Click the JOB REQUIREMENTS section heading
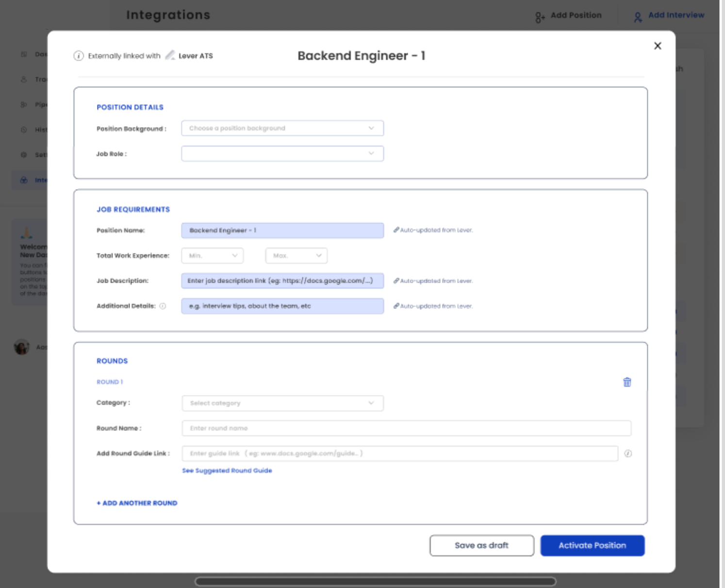Viewport: 725px width, 588px height. tap(133, 210)
